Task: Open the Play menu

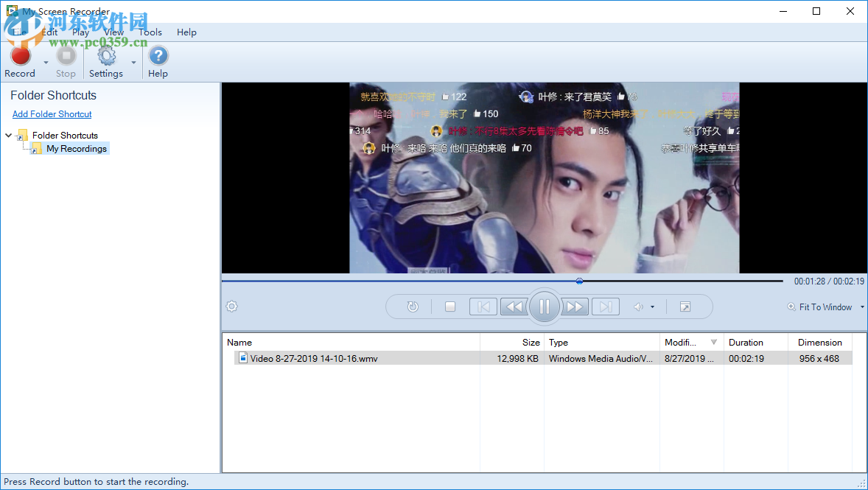Action: tap(80, 32)
